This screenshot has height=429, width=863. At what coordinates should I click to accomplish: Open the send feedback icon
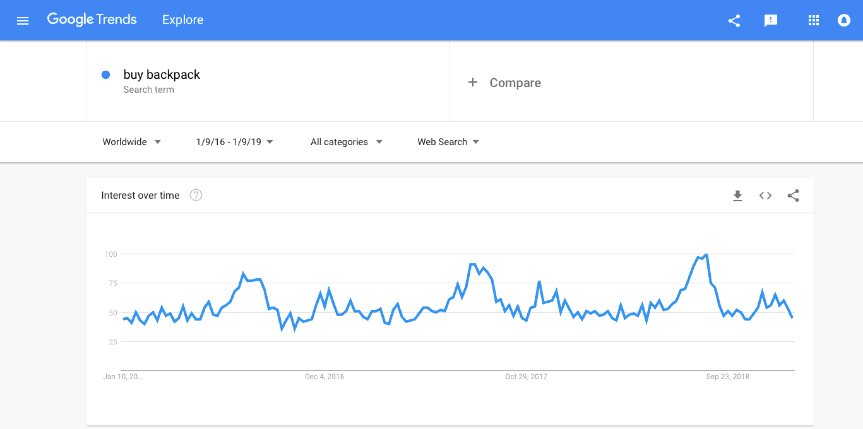click(x=771, y=21)
